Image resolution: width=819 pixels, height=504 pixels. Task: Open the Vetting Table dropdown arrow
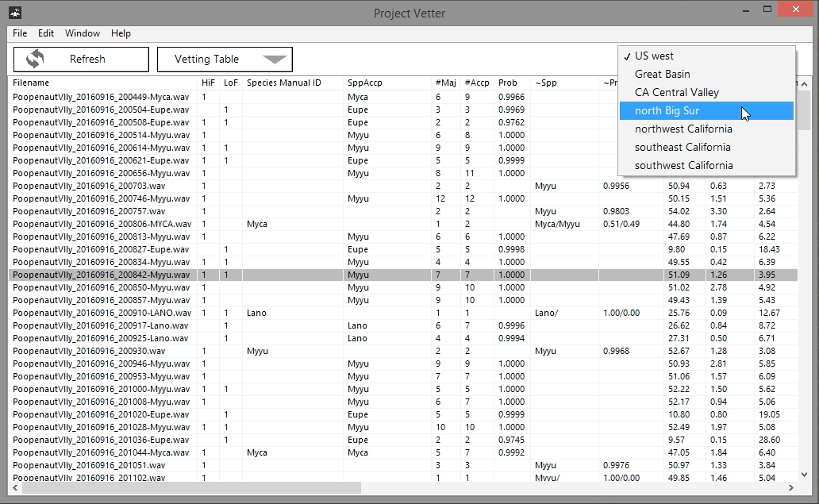tap(275, 60)
